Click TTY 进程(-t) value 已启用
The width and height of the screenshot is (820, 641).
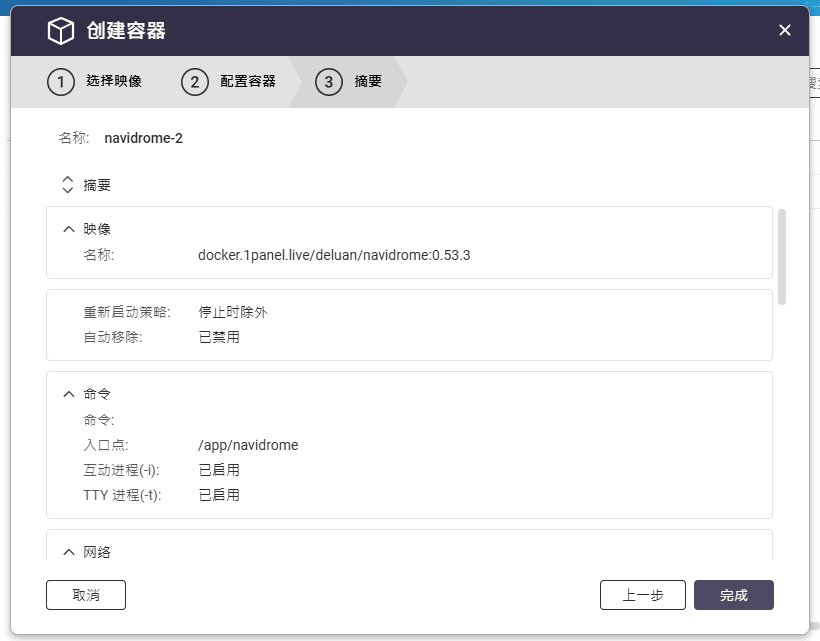click(x=219, y=495)
